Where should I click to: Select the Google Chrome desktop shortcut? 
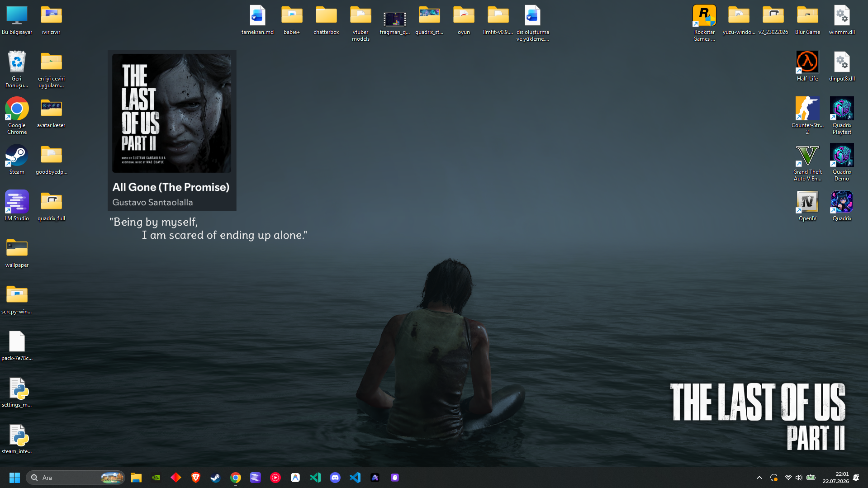[x=17, y=116]
